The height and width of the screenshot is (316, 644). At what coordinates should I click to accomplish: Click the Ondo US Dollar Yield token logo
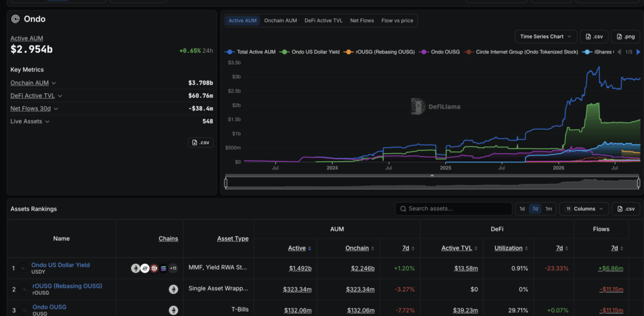click(x=23, y=268)
